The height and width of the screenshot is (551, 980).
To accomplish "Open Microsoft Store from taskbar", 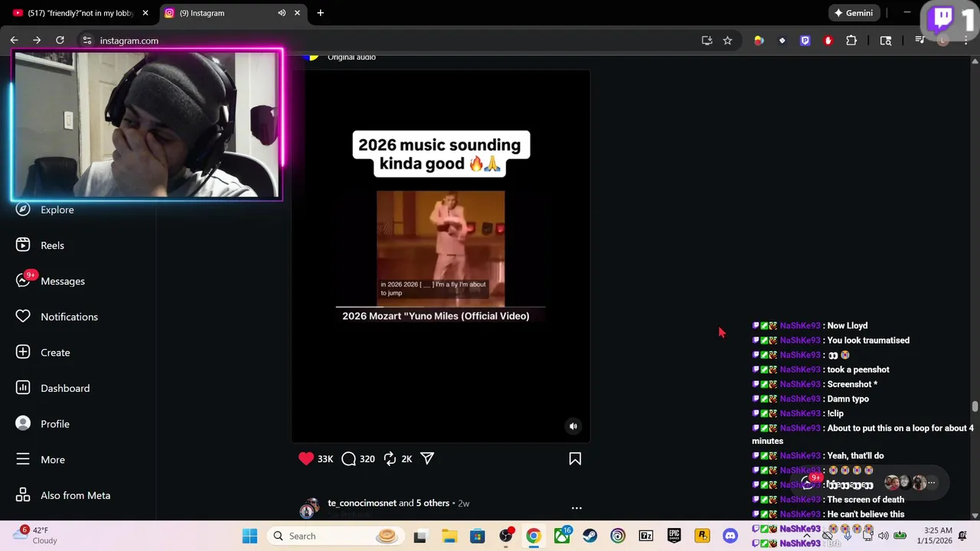I will pyautogui.click(x=477, y=536).
